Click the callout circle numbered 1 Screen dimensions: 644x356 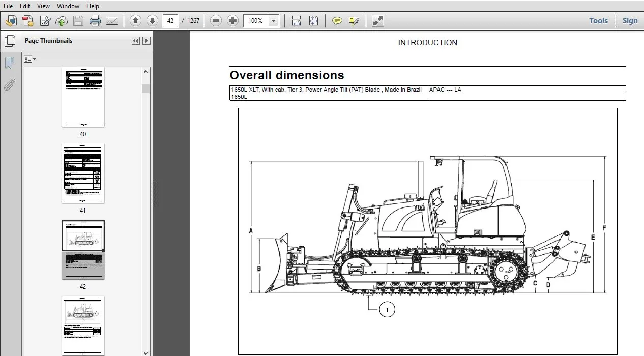387,310
